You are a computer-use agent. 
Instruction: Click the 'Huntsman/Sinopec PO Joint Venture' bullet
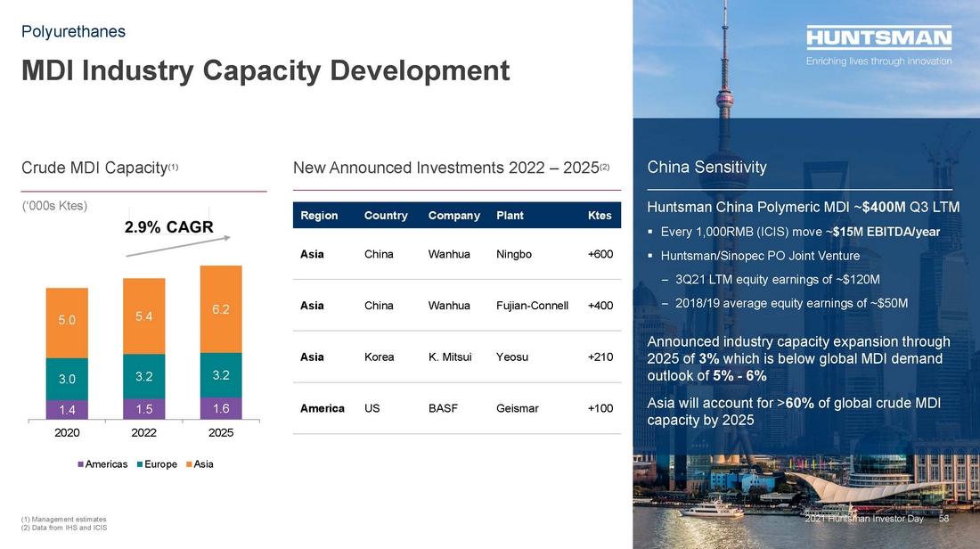click(x=760, y=256)
